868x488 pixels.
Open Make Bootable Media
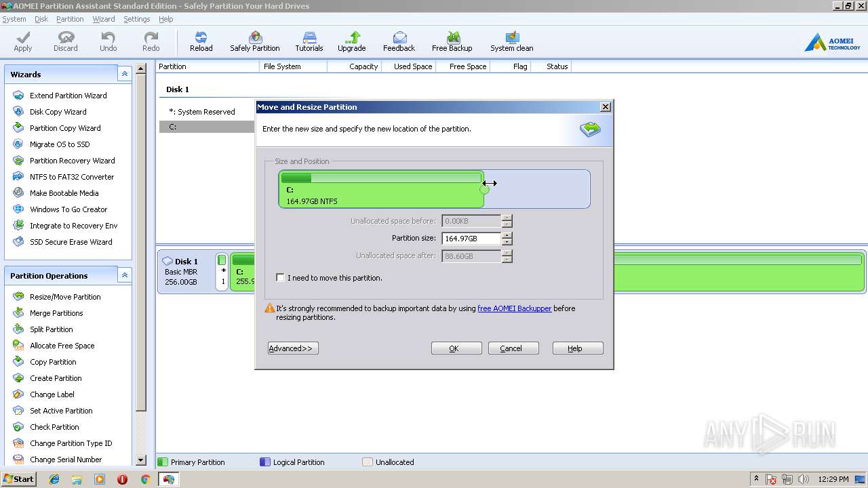[64, 193]
